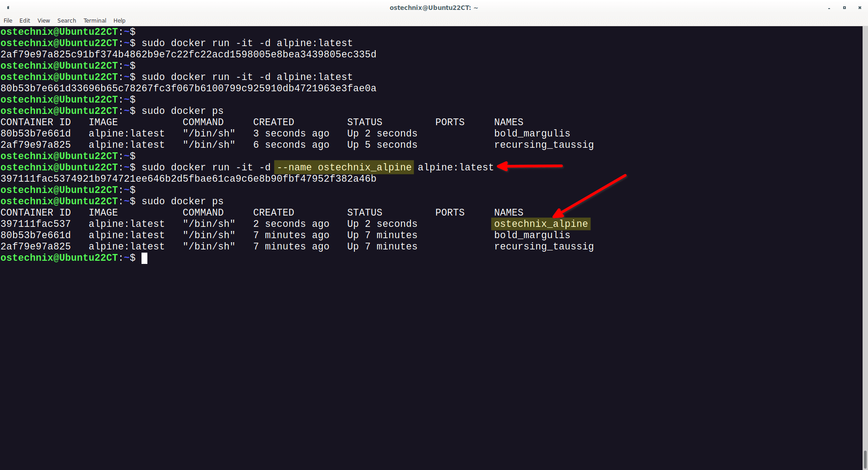
Task: Click the maximize window icon
Action: pyautogui.click(x=844, y=8)
